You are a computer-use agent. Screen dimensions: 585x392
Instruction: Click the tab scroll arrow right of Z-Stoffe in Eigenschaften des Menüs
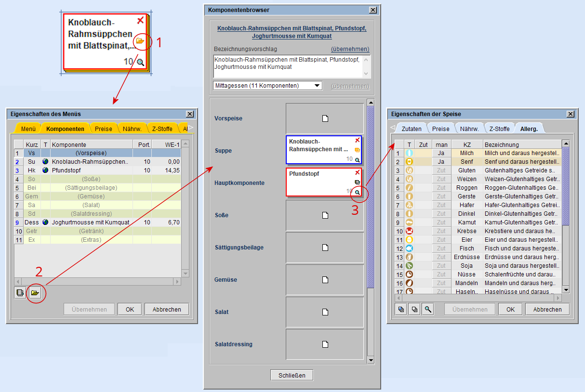[191, 128]
